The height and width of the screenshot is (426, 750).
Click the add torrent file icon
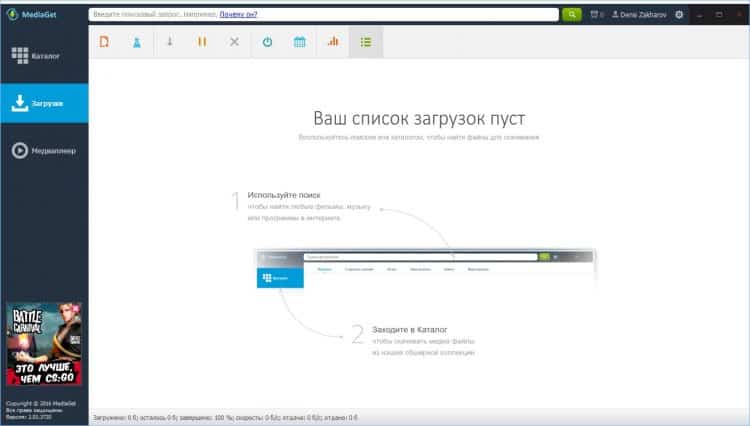[x=105, y=42]
